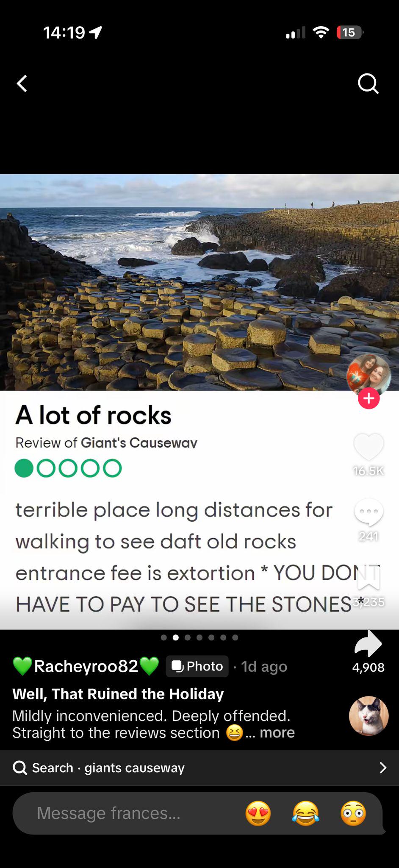The width and height of the screenshot is (399, 868).
Task: Send the crying-laughing emoji reaction
Action: tap(305, 813)
